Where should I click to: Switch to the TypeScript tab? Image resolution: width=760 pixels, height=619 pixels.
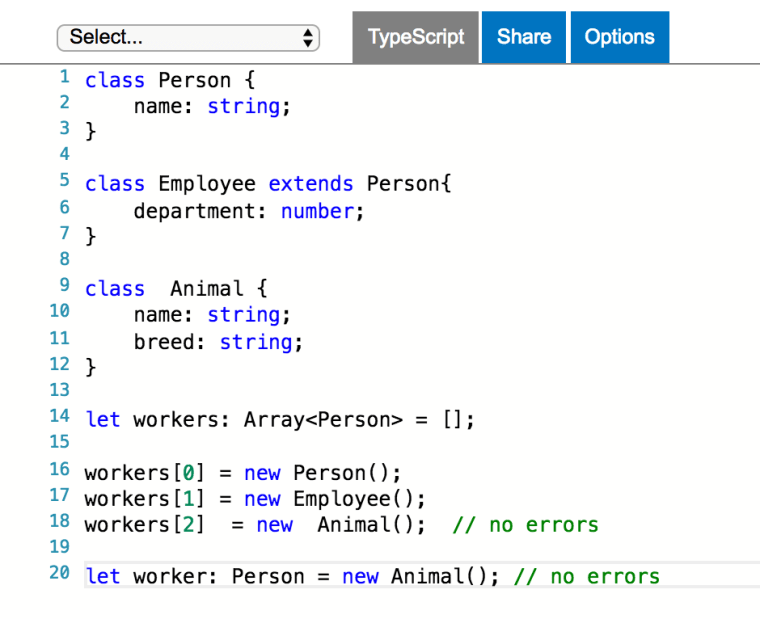pos(416,37)
